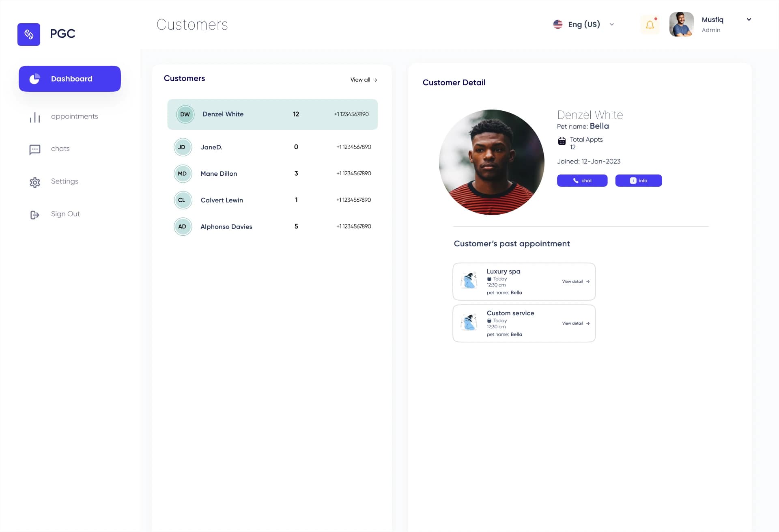Open chats from the sidebar

pyautogui.click(x=60, y=149)
